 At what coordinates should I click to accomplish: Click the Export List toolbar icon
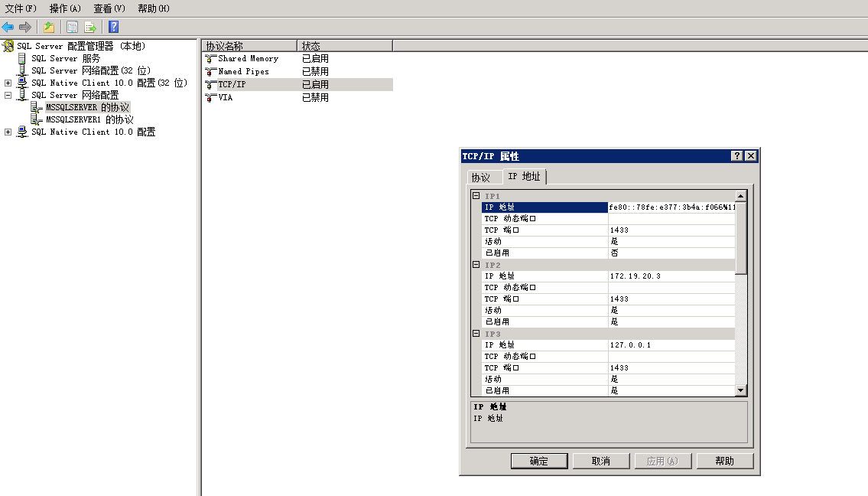coord(91,27)
